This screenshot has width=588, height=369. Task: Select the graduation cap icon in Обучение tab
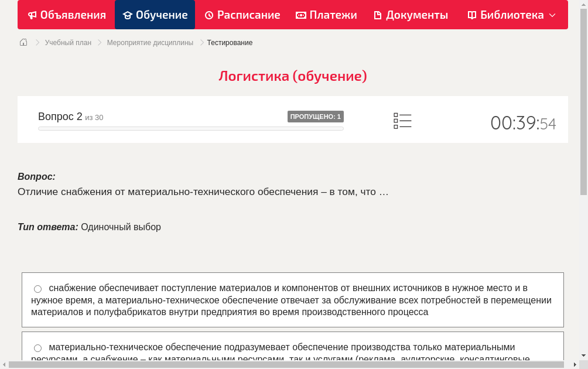128,15
